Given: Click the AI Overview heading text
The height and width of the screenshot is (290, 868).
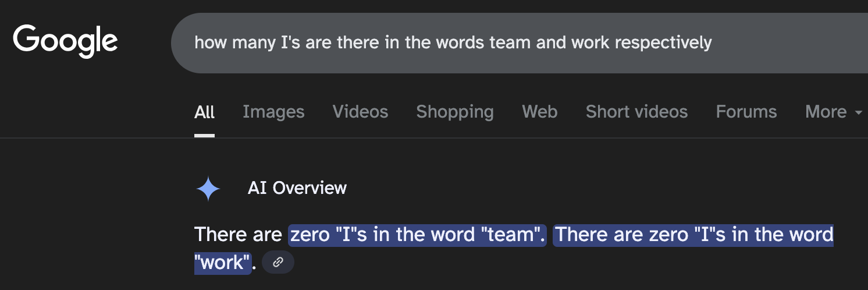Looking at the screenshot, I should click(297, 188).
